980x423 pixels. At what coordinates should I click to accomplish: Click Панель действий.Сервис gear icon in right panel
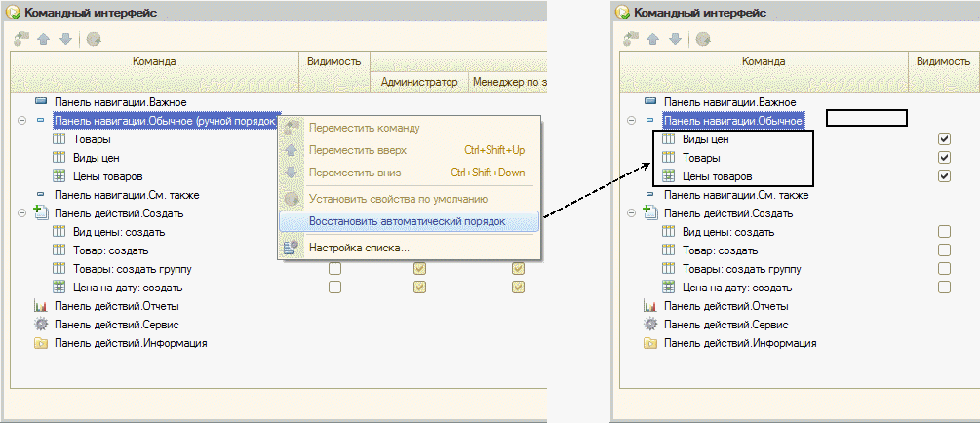click(x=650, y=325)
